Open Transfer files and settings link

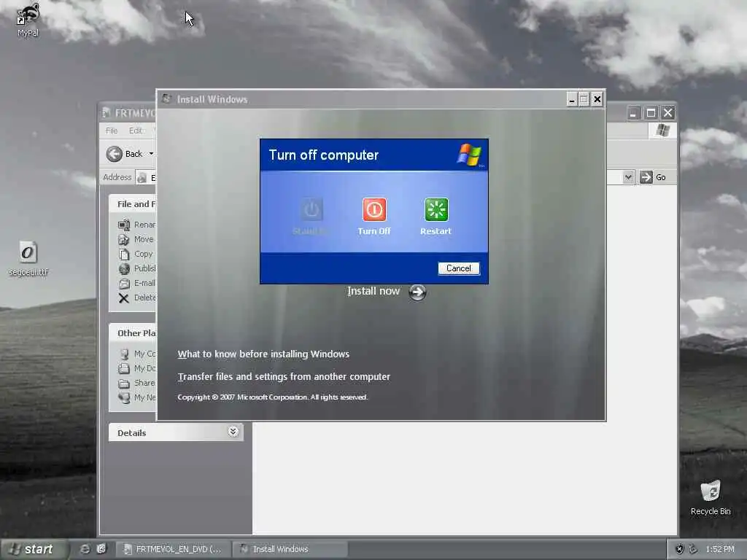pos(284,377)
